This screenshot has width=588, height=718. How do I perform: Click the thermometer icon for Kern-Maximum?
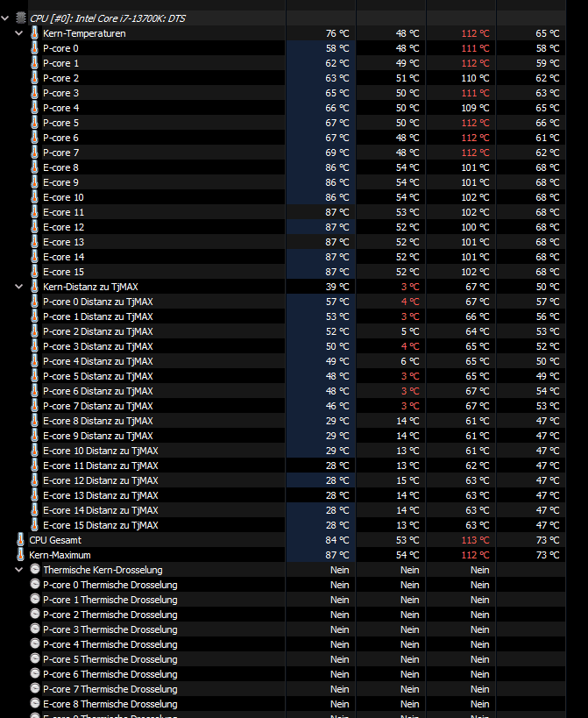tap(21, 555)
